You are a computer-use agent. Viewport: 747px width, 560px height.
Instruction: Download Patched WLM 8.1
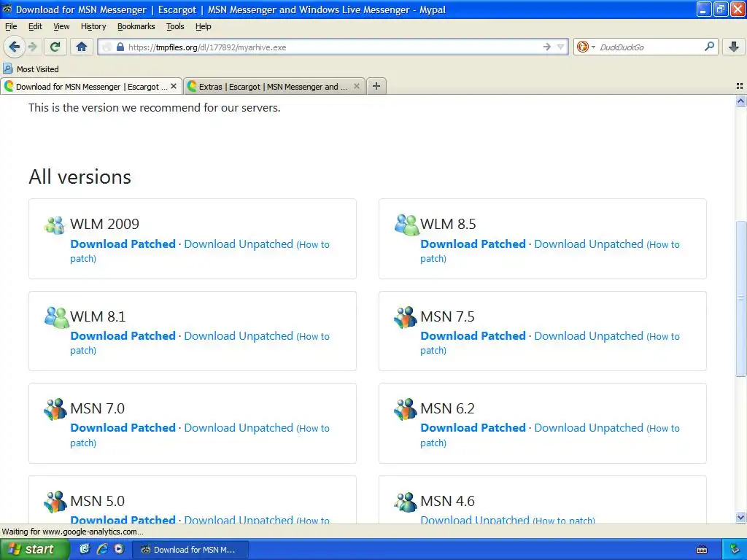click(123, 335)
